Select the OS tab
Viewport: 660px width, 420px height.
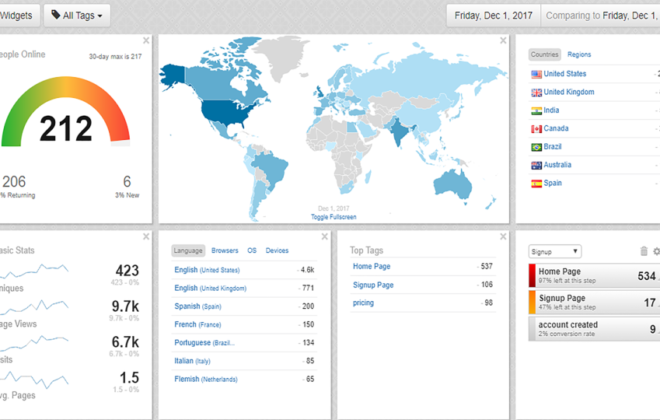[x=252, y=250]
